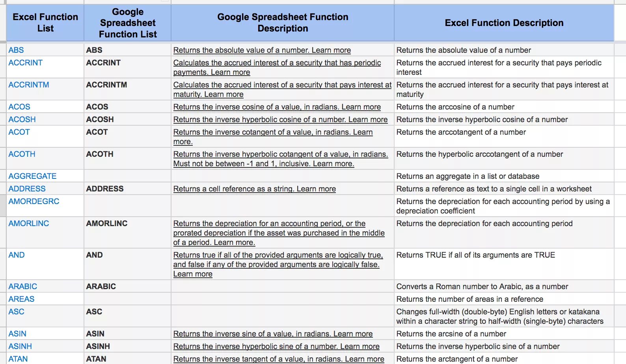This screenshot has width=626, height=364.
Task: Click 'Returns the inverse hyperbolic cotangent' link
Action: click(x=281, y=159)
